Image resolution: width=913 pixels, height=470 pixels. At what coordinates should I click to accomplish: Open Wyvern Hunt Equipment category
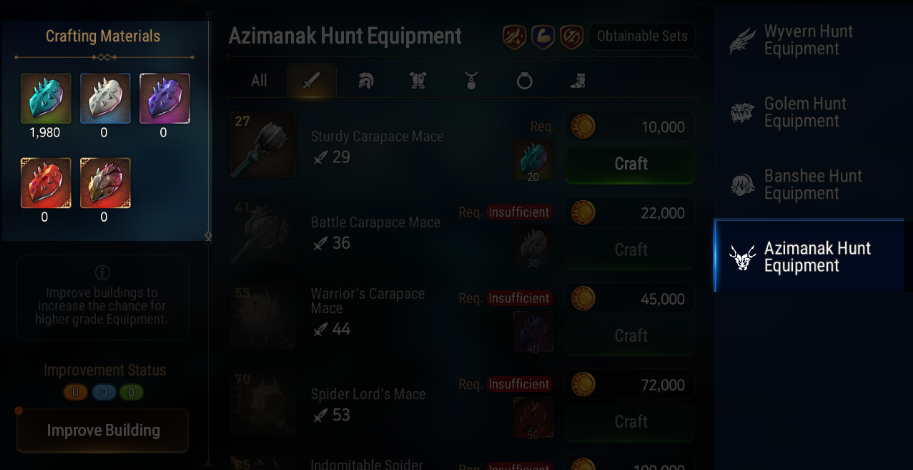pos(809,40)
